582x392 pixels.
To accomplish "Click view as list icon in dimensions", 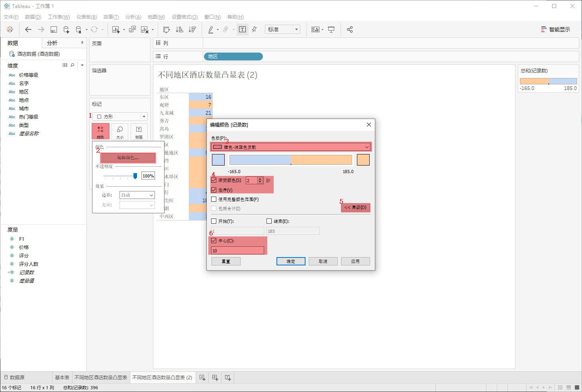I will (x=65, y=65).
